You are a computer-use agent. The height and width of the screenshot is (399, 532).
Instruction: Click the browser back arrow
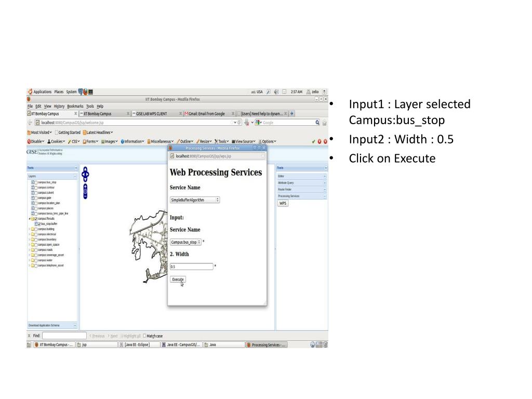tap(30, 123)
